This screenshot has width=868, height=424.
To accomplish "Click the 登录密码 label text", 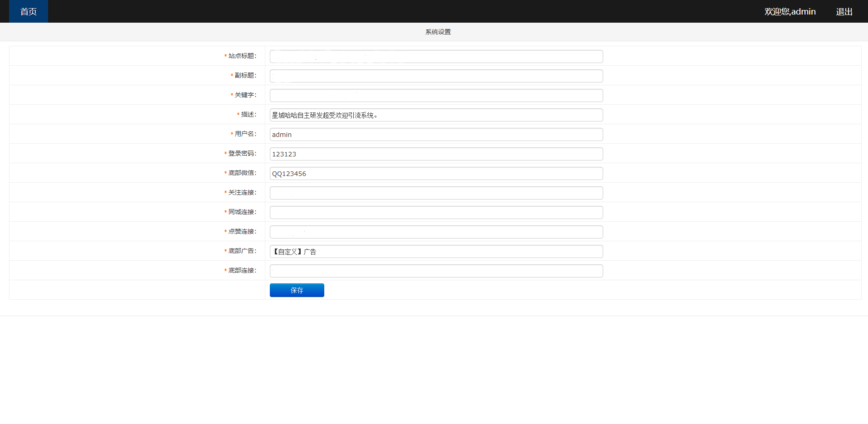I will [x=242, y=153].
